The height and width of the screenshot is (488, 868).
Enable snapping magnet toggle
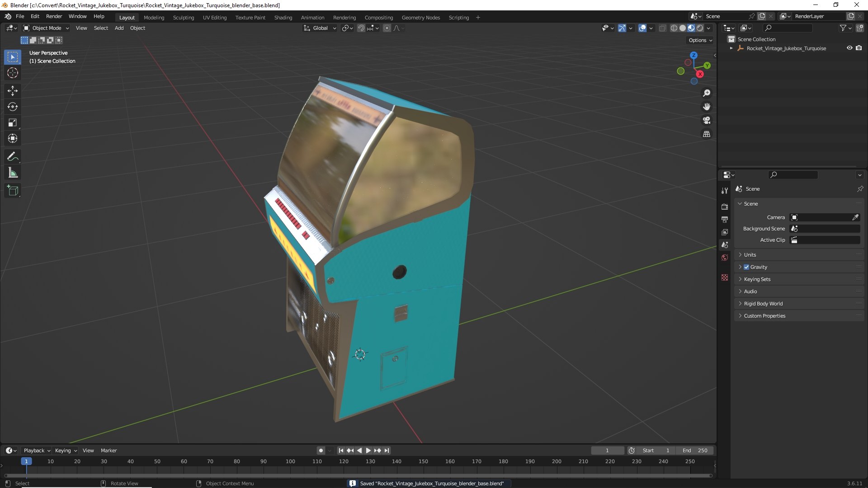[361, 28]
